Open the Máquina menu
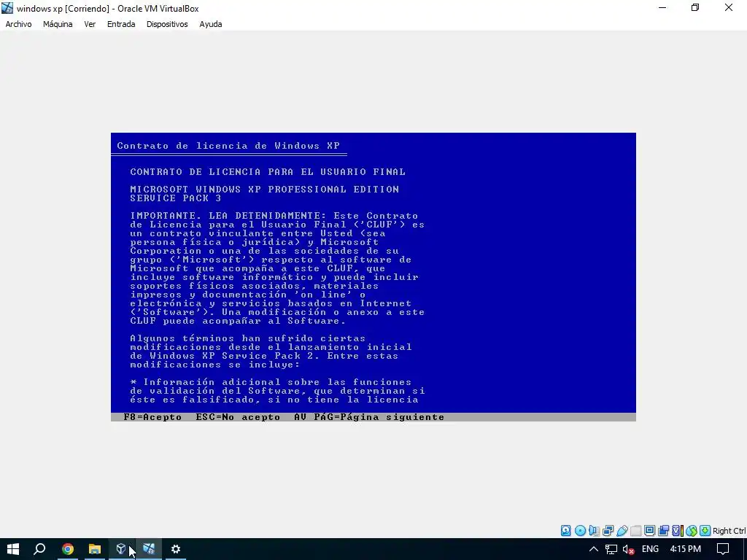 click(58, 24)
